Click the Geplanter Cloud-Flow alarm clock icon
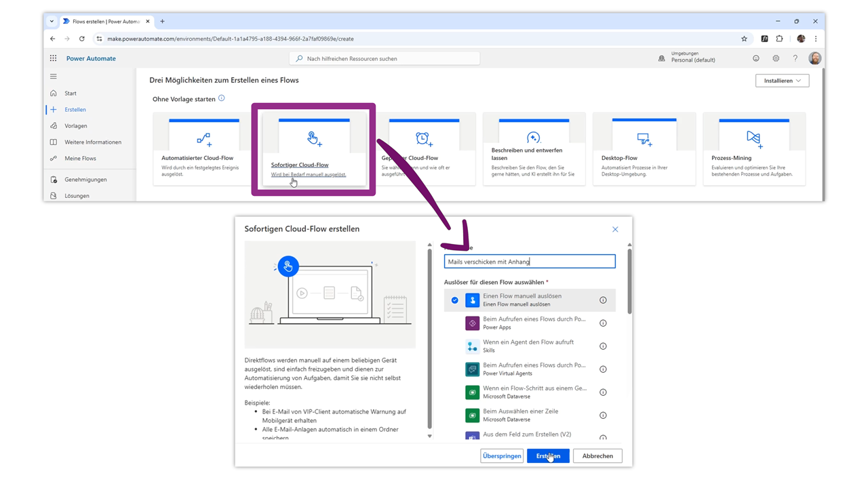 pos(424,139)
